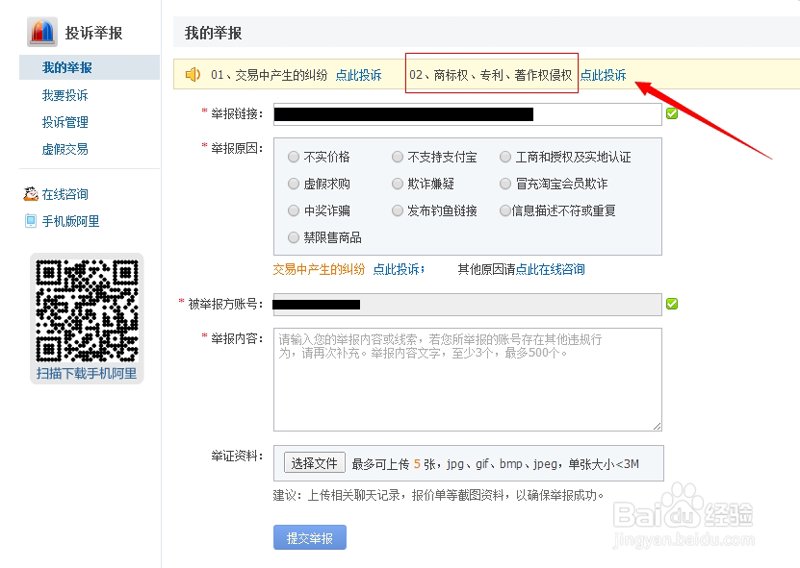Click the speaker announcement icon
The height and width of the screenshot is (568, 800).
(x=193, y=75)
